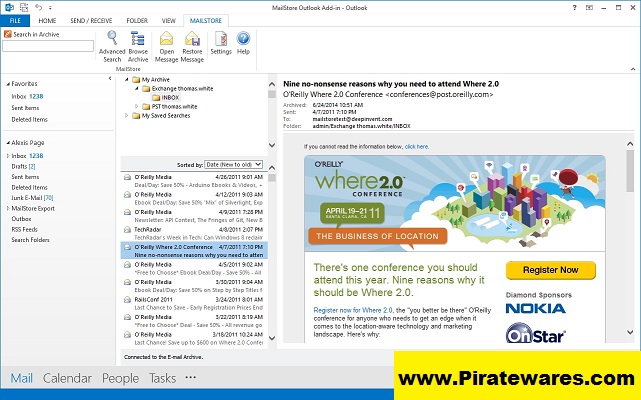Open the Sorted by date dropdown
The image size is (641, 400).
pyautogui.click(x=233, y=164)
